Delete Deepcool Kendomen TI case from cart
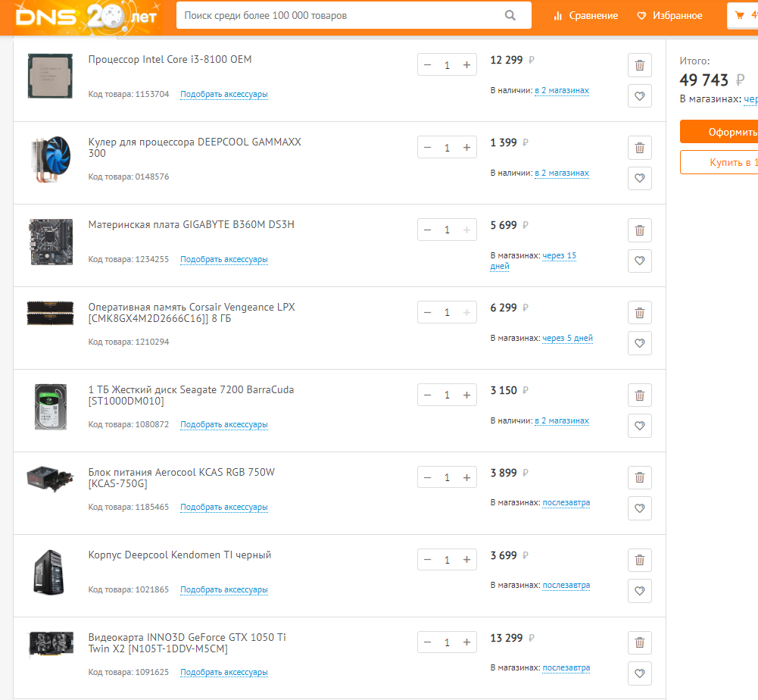 pos(640,561)
